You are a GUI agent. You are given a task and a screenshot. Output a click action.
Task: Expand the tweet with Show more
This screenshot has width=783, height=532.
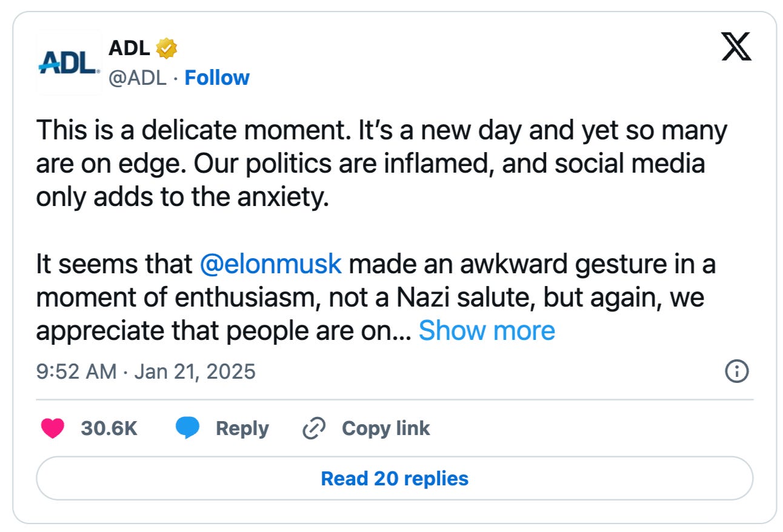click(x=487, y=331)
